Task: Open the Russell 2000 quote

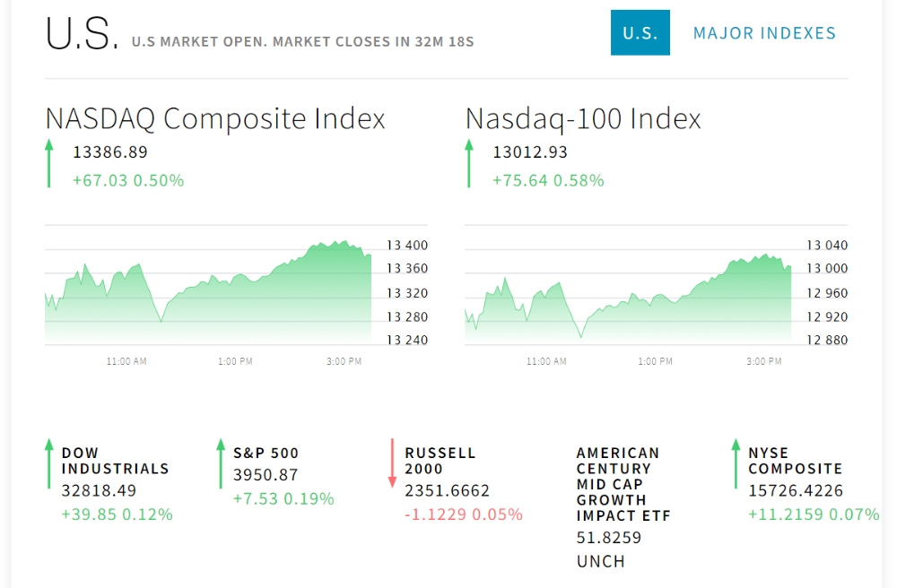Action: click(440, 461)
